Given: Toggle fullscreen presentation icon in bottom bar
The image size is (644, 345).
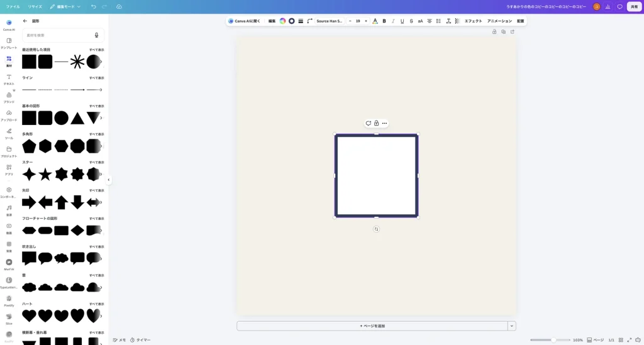Looking at the screenshot, I should tap(629, 340).
